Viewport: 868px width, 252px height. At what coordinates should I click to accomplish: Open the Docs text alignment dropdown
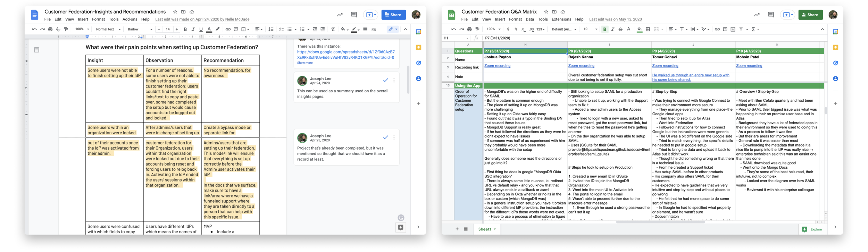point(258,29)
